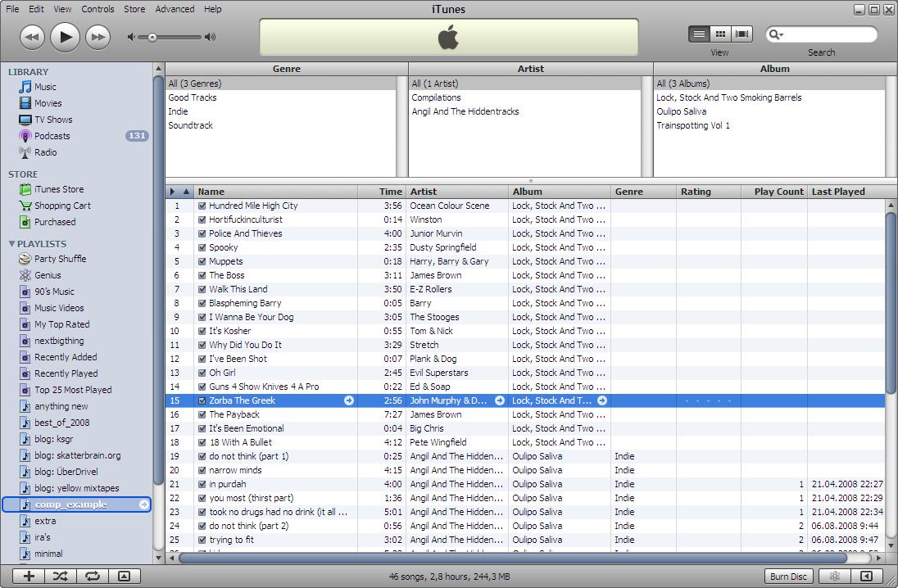898x588 pixels.
Task: Uncheck the Hundred Mile High City track
Action: pyautogui.click(x=202, y=206)
